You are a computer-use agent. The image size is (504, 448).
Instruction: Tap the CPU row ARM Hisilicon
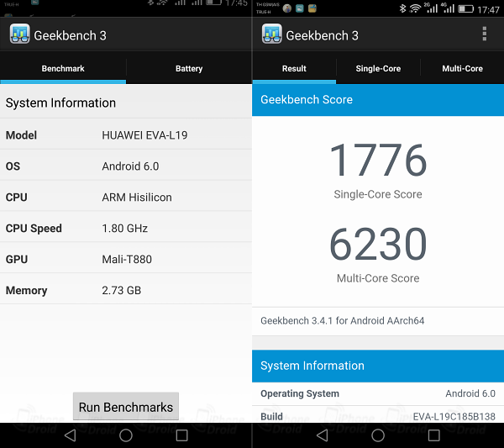click(126, 198)
